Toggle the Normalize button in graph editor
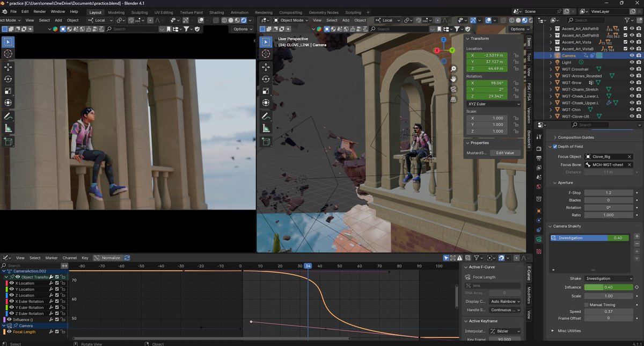Image resolution: width=644 pixels, height=346 pixels. coord(107,258)
